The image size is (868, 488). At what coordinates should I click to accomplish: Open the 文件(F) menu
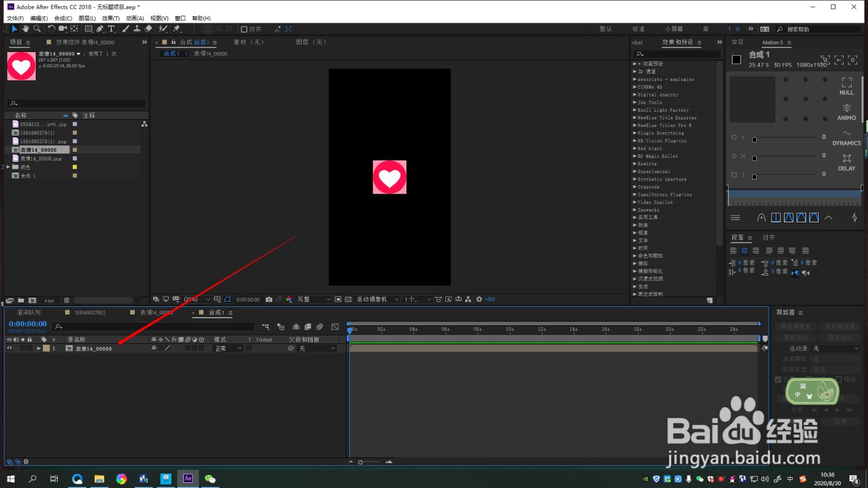15,18
